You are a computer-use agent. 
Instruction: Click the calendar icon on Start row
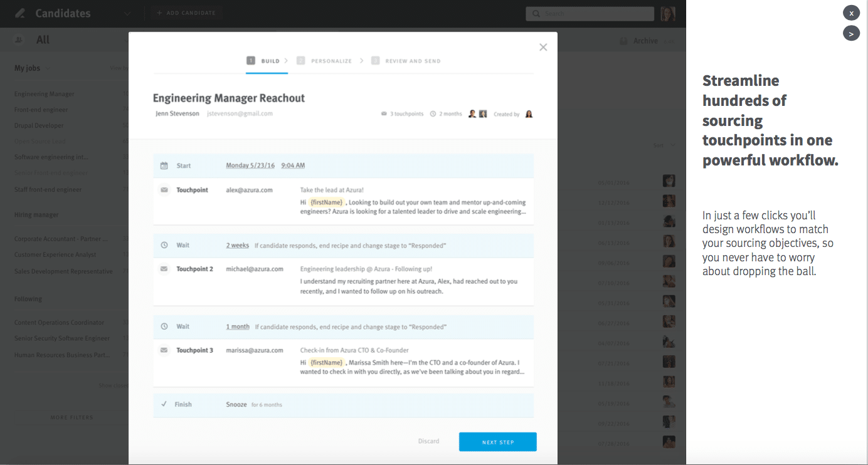click(x=164, y=166)
